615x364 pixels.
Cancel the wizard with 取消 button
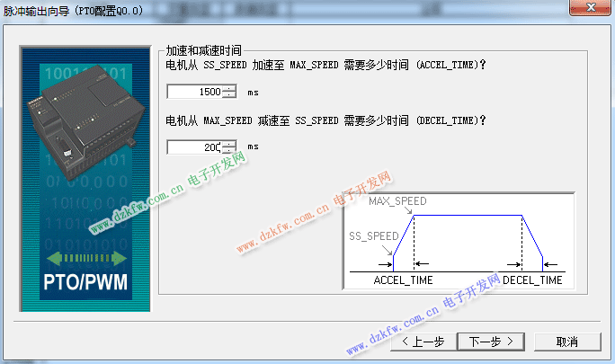pyautogui.click(x=566, y=342)
